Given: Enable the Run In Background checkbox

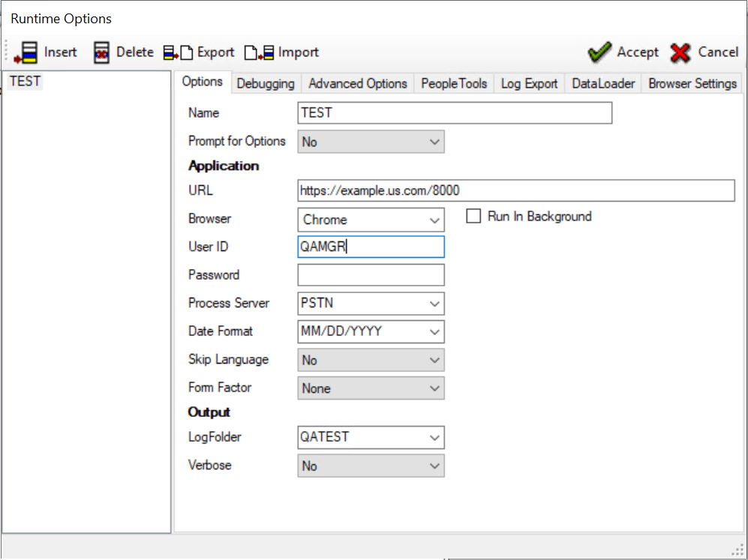Looking at the screenshot, I should coord(473,216).
